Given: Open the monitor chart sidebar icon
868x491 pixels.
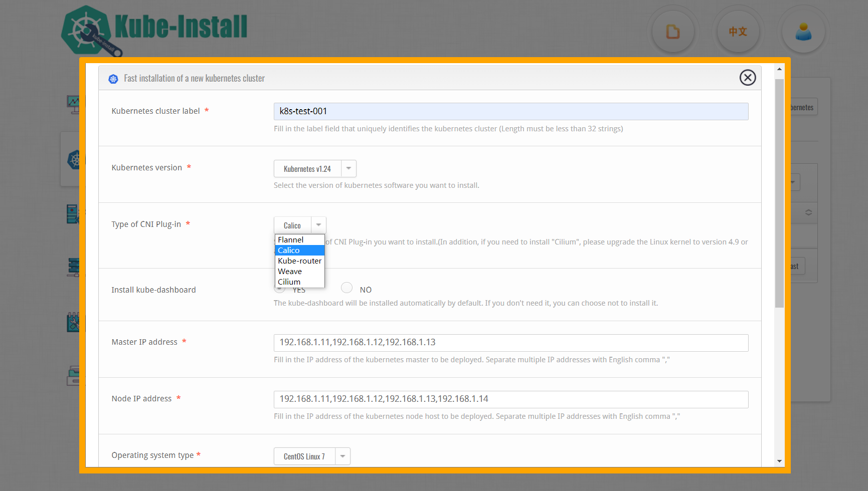Looking at the screenshot, I should coord(74,104).
